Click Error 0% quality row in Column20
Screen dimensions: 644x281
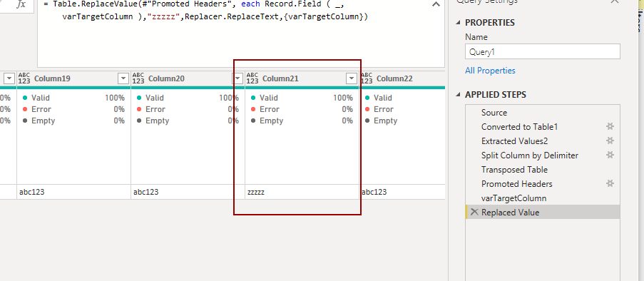[188, 109]
